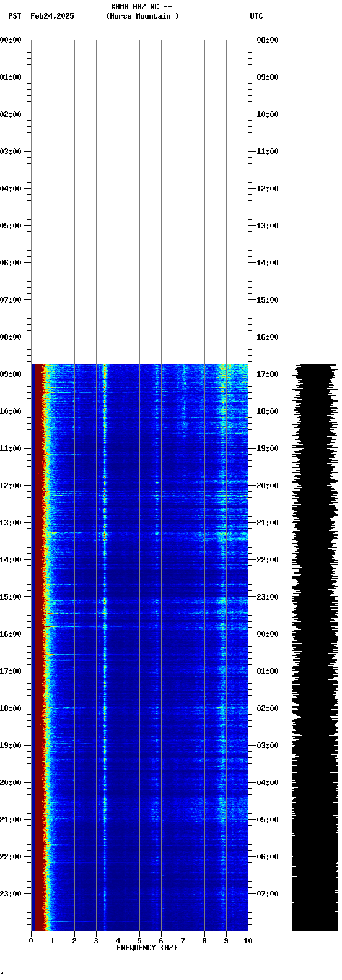Click the PST '12:00' time label

pos(11,486)
